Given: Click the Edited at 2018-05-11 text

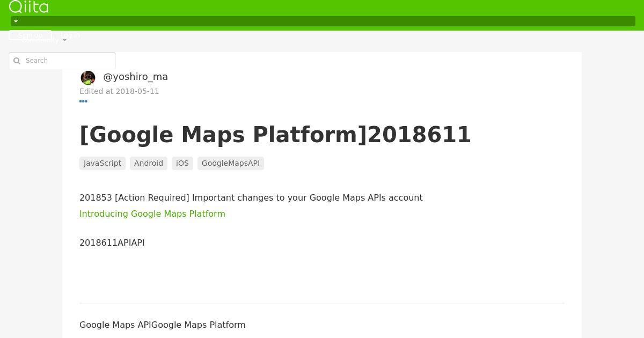Looking at the screenshot, I should [119, 91].
